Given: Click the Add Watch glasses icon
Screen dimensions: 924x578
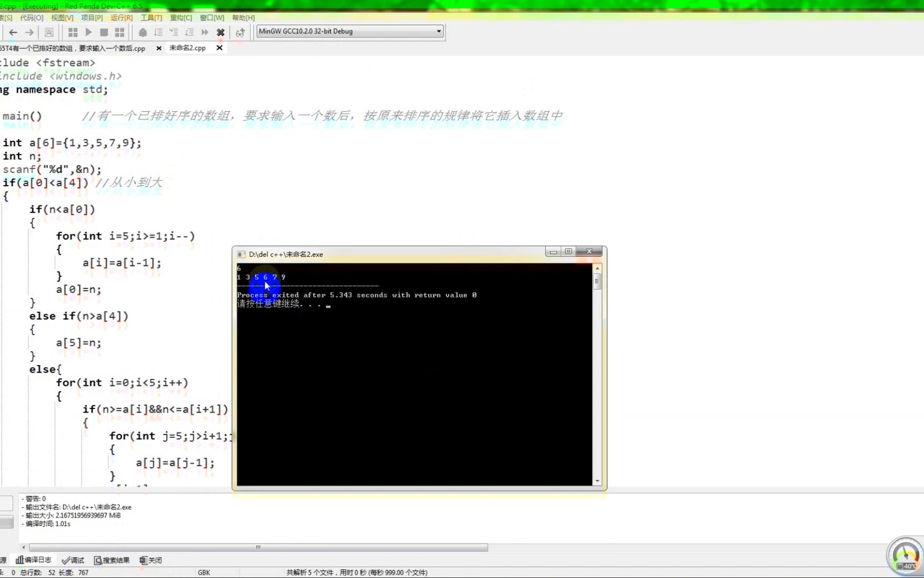Looking at the screenshot, I should click(240, 32).
